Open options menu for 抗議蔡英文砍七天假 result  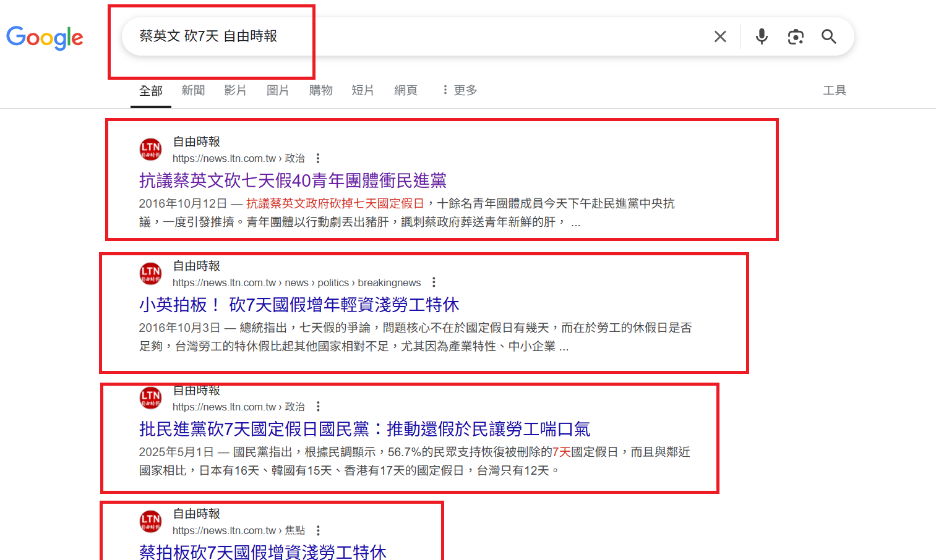[x=318, y=158]
